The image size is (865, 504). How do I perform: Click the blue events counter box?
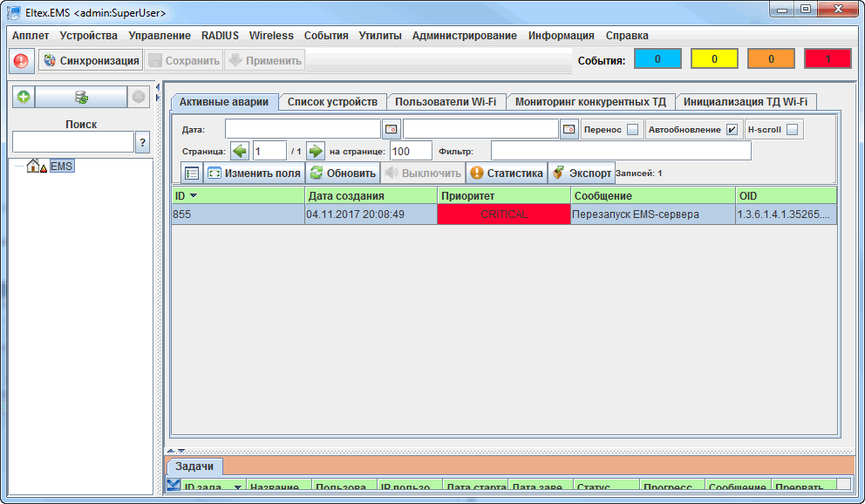[x=657, y=59]
